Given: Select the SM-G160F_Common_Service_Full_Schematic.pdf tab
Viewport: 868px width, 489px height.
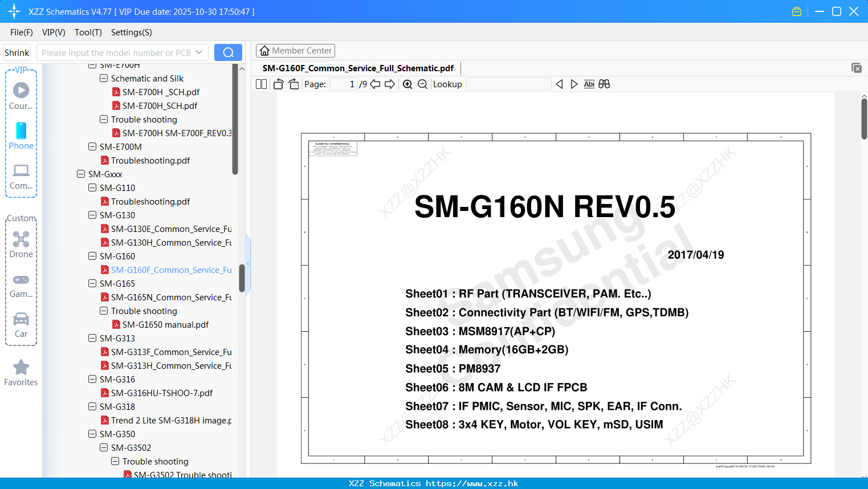Looking at the screenshot, I should [x=358, y=68].
